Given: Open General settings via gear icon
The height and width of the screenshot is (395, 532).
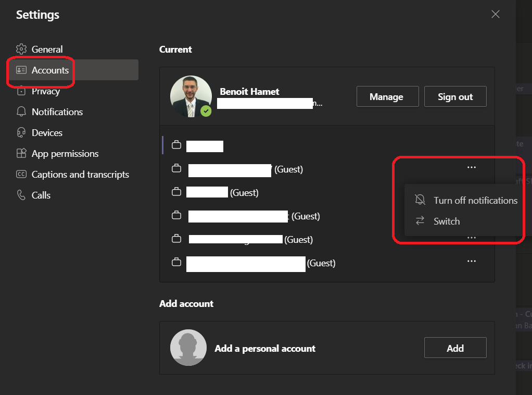Looking at the screenshot, I should tap(21, 50).
